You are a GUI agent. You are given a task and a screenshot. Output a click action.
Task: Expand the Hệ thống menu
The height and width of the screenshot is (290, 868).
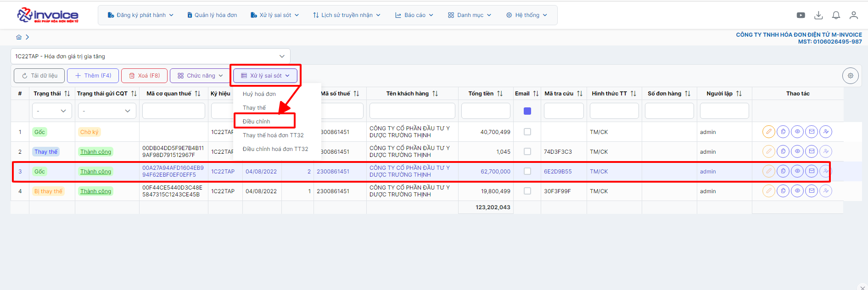[526, 15]
